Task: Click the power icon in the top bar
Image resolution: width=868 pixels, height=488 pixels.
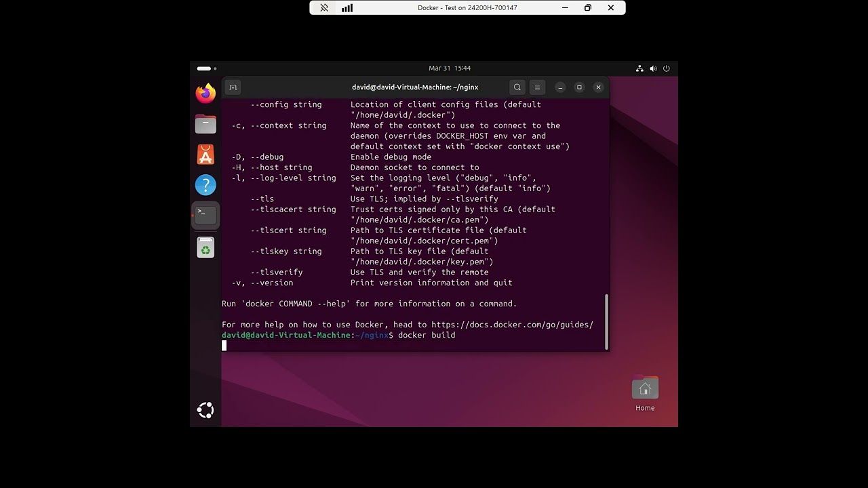Action: pos(667,68)
